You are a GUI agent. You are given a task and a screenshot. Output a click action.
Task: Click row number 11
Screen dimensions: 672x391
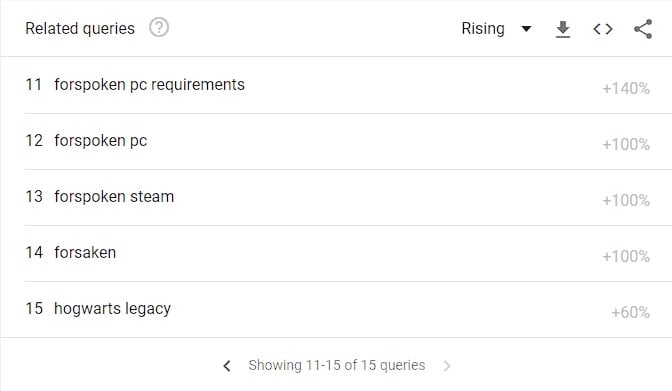click(33, 85)
